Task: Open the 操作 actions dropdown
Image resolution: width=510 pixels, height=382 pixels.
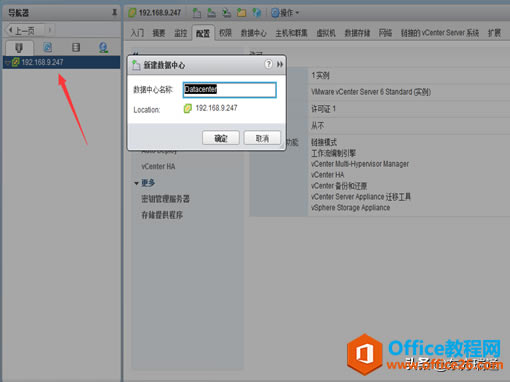Action: [285, 13]
